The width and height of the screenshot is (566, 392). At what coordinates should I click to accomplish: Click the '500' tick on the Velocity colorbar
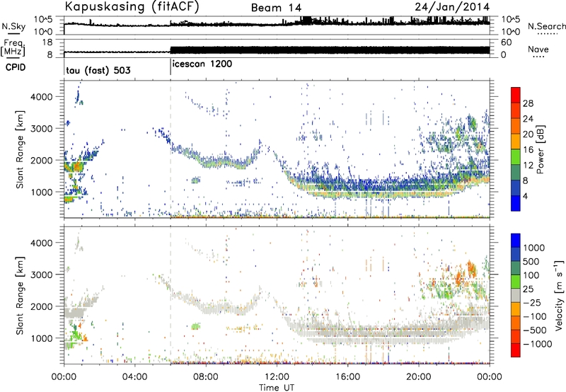[531, 261]
